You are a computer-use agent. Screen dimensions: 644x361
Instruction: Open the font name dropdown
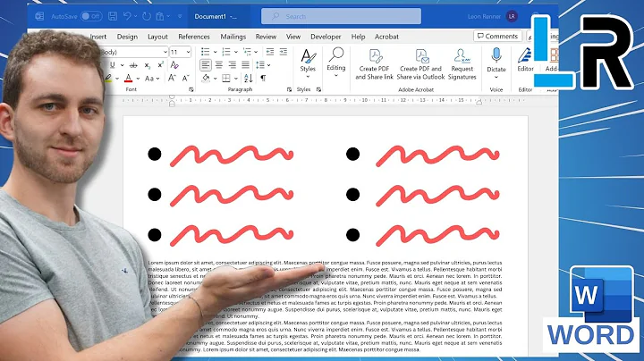165,52
